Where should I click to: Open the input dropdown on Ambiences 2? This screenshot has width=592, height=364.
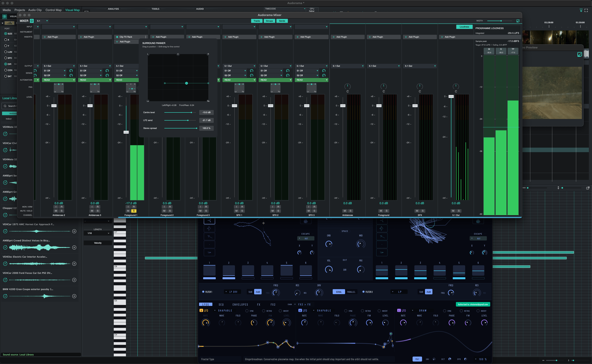59,27
